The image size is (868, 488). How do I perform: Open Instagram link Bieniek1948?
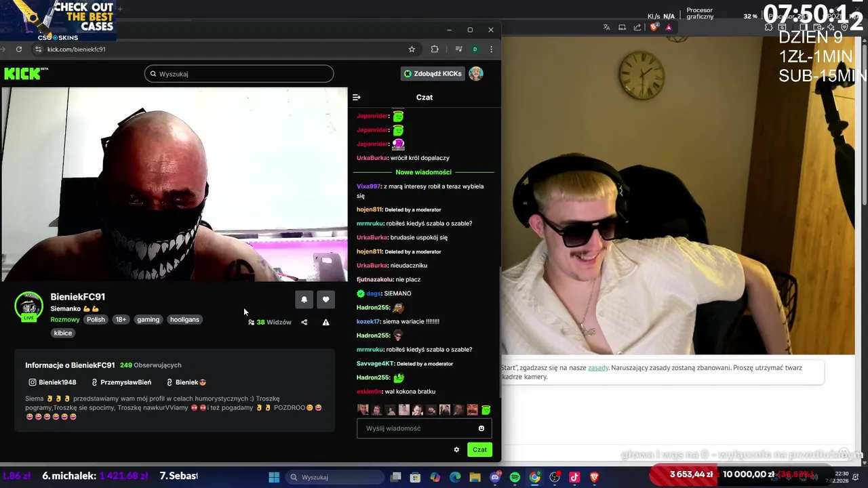click(52, 382)
